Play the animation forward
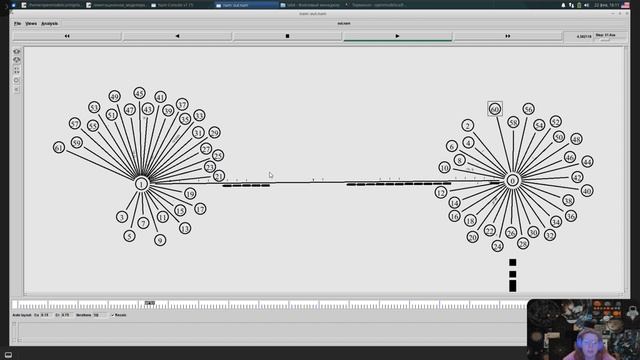The width and height of the screenshot is (640, 360). [x=398, y=36]
